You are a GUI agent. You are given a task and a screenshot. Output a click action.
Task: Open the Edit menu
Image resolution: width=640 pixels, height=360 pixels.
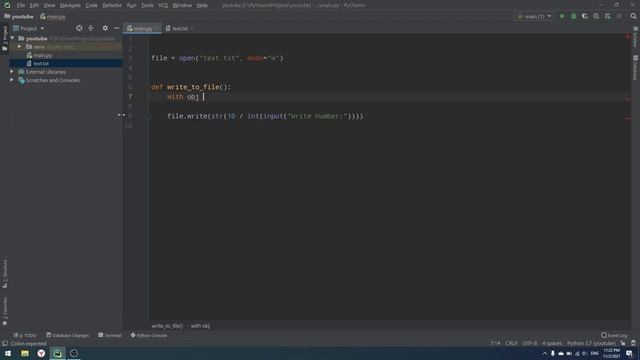coord(34,5)
